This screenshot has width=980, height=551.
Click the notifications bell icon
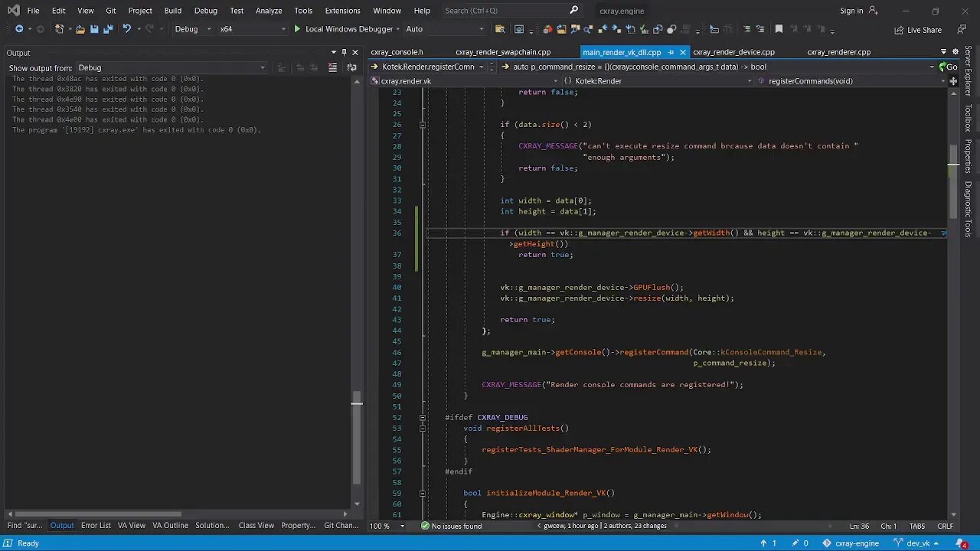962,543
